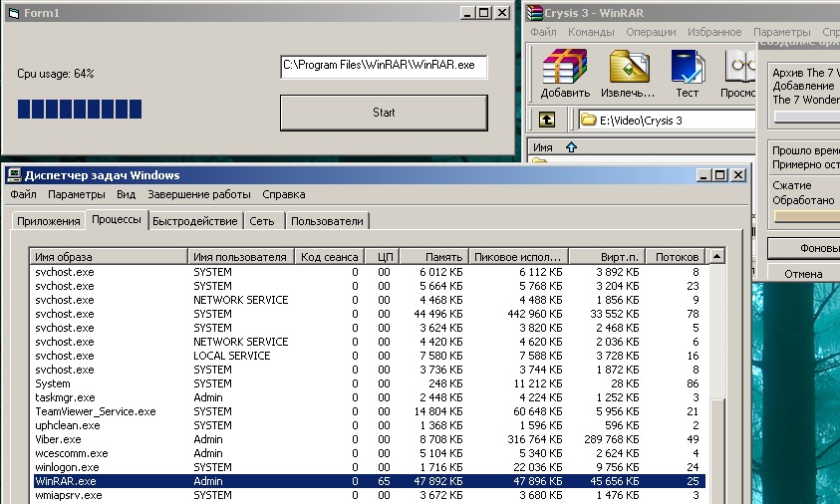Click the Start button in Form1

pyautogui.click(x=384, y=113)
